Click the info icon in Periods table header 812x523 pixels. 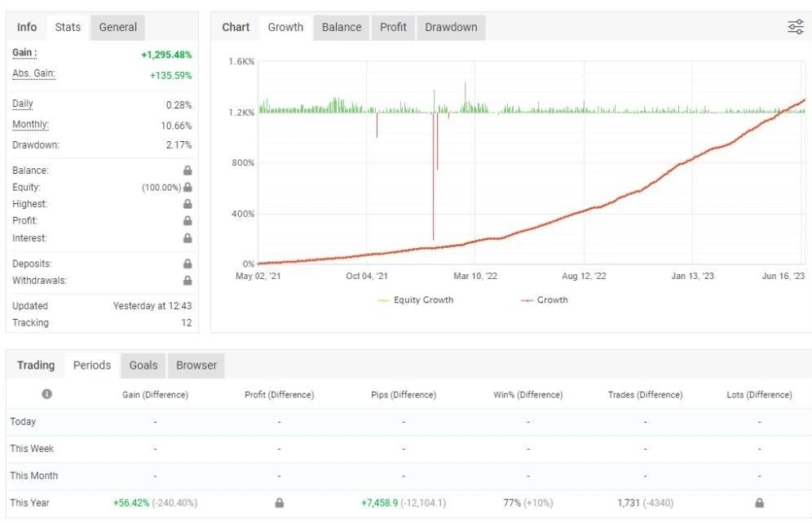pyautogui.click(x=46, y=394)
